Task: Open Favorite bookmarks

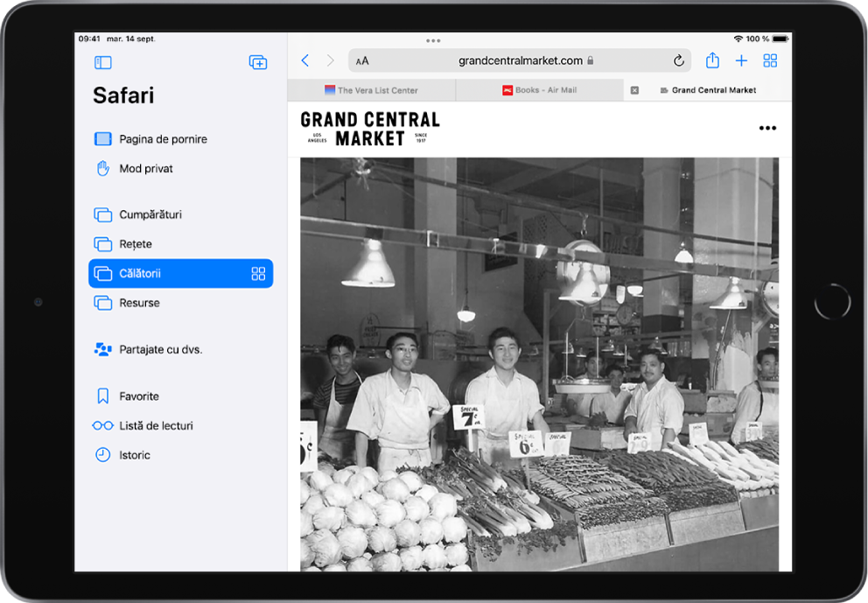Action: click(180, 396)
